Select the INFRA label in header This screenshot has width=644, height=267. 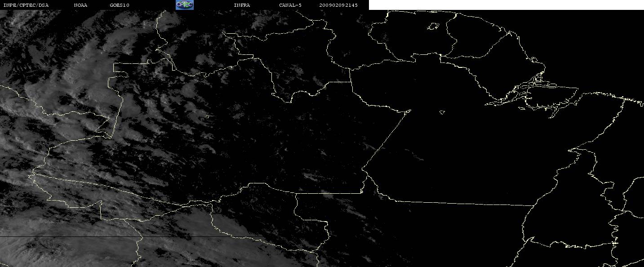point(242,5)
